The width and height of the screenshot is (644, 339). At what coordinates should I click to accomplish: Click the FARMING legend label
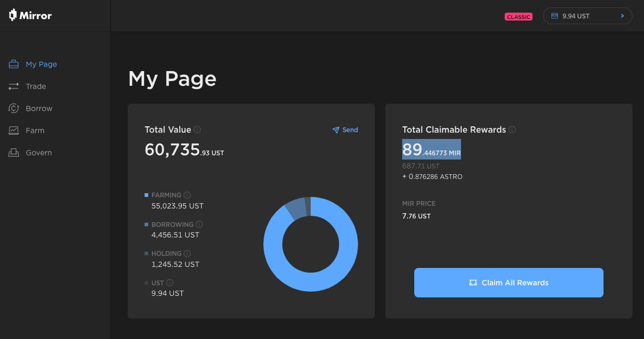[x=166, y=195]
